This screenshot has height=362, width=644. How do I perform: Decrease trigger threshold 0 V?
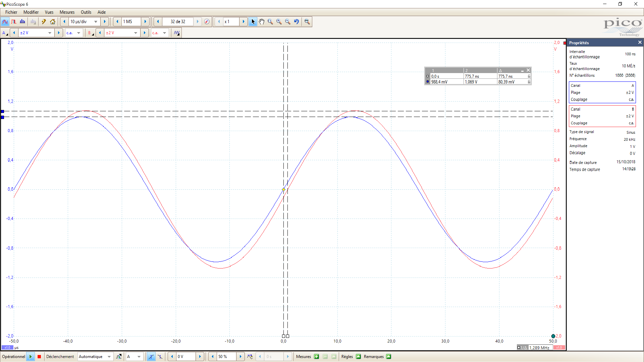(x=172, y=357)
